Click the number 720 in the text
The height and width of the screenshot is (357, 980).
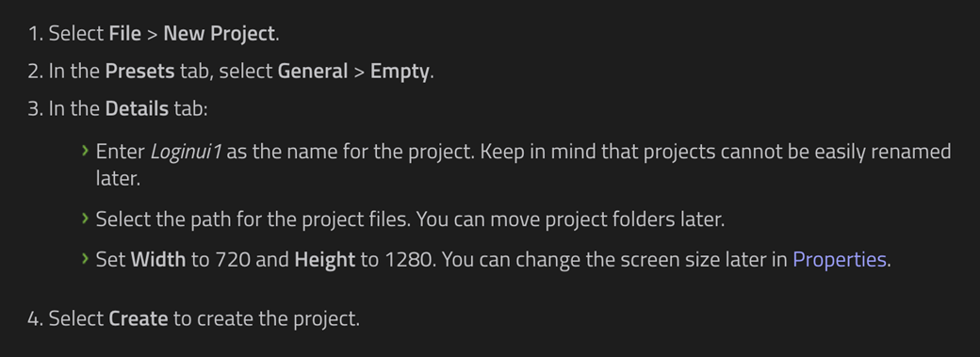coord(233,259)
